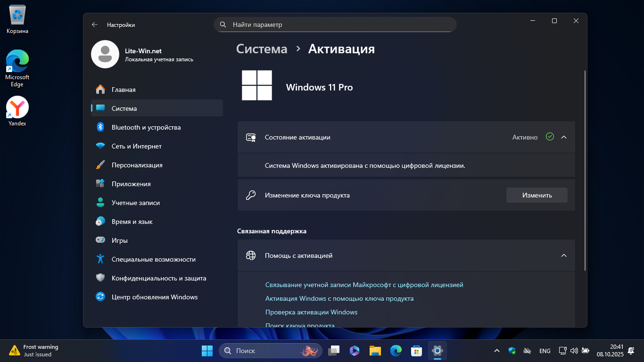Collapse the activation state section chevron
The height and width of the screenshot is (362, 644).
(563, 137)
